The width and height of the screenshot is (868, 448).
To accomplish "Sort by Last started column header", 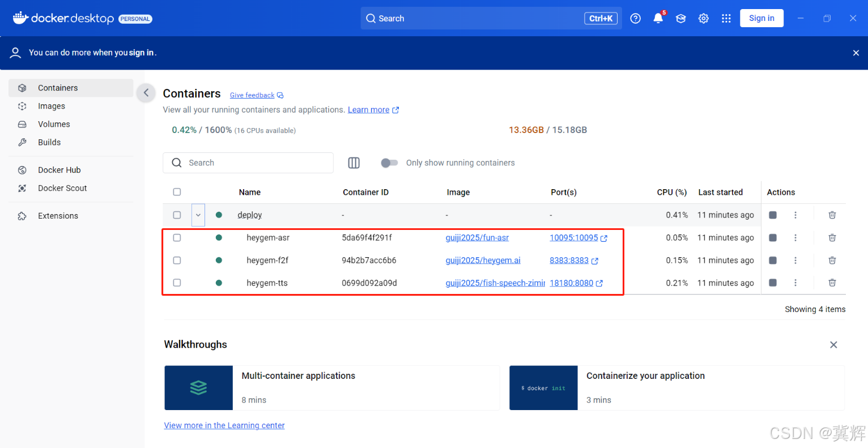I will pyautogui.click(x=720, y=193).
